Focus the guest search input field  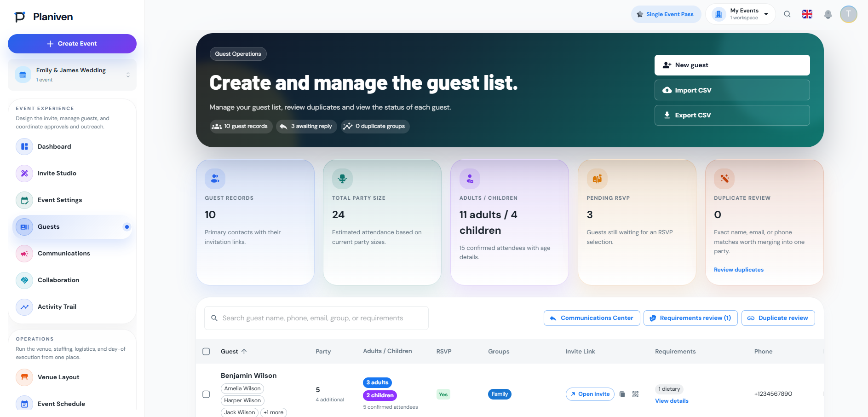pos(316,318)
